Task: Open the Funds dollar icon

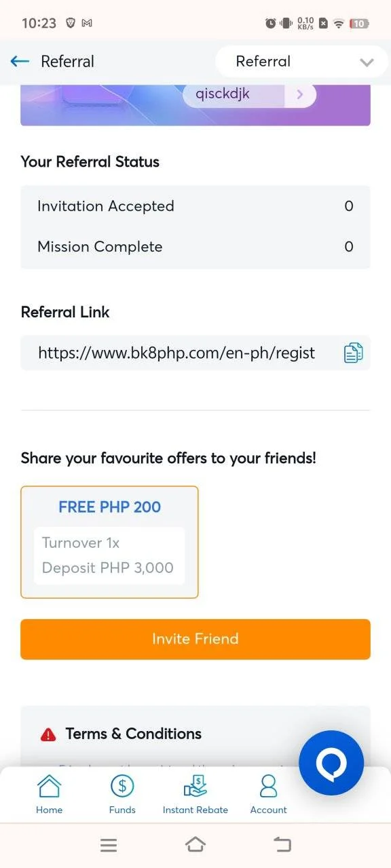Action: click(x=122, y=787)
